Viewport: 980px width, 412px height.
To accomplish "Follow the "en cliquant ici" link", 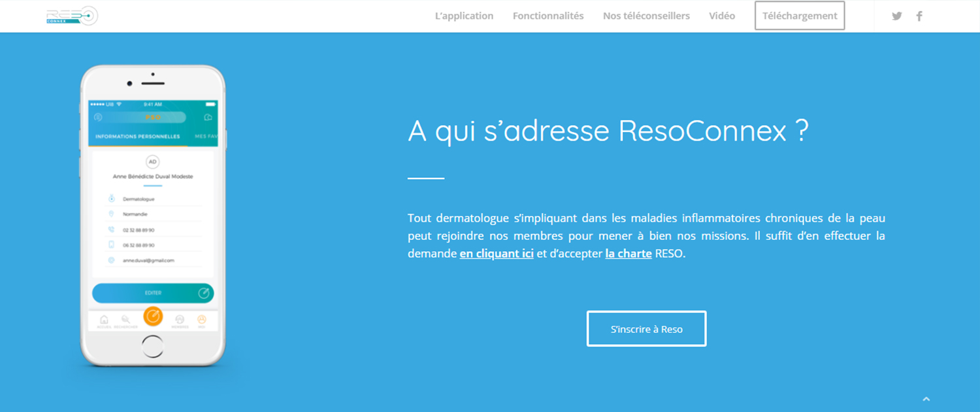I will click(497, 254).
